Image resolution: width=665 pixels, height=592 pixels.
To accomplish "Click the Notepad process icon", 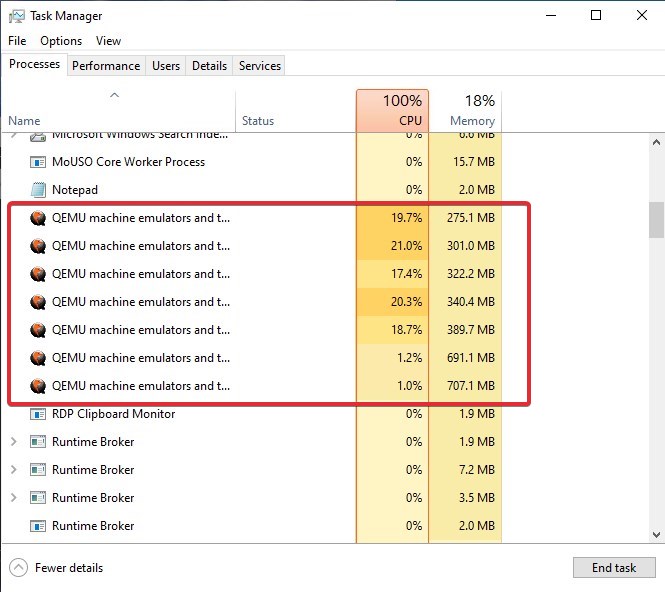I will (38, 190).
